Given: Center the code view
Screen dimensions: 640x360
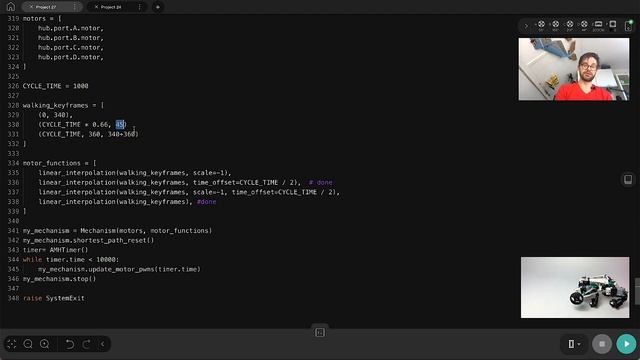Looking at the screenshot, I should 11,344.
